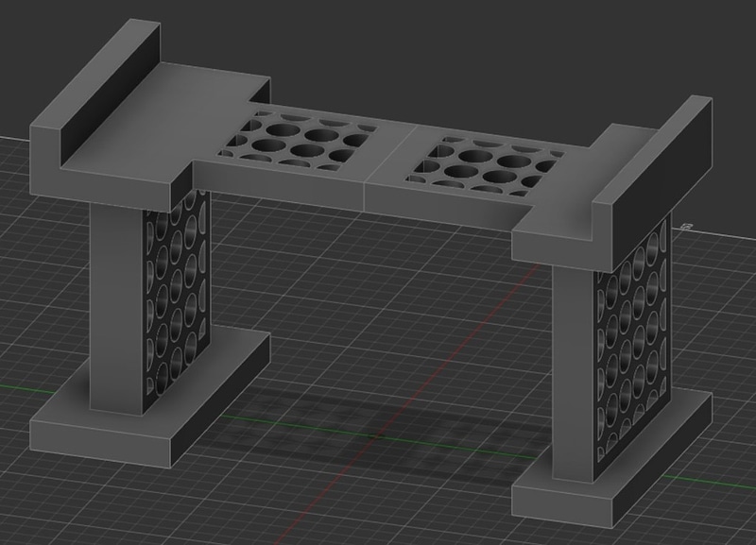Click the left end raised wall of the model
Viewport: 756px width, 545px height.
(x=95, y=93)
